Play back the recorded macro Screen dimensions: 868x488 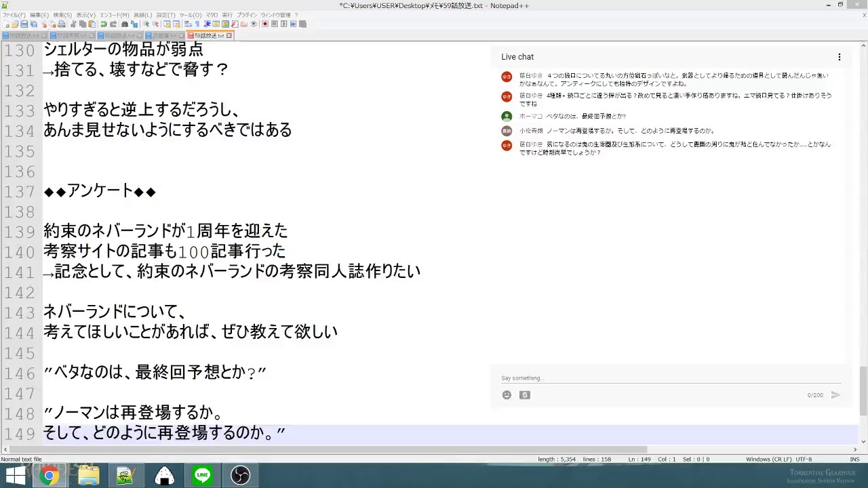[284, 24]
